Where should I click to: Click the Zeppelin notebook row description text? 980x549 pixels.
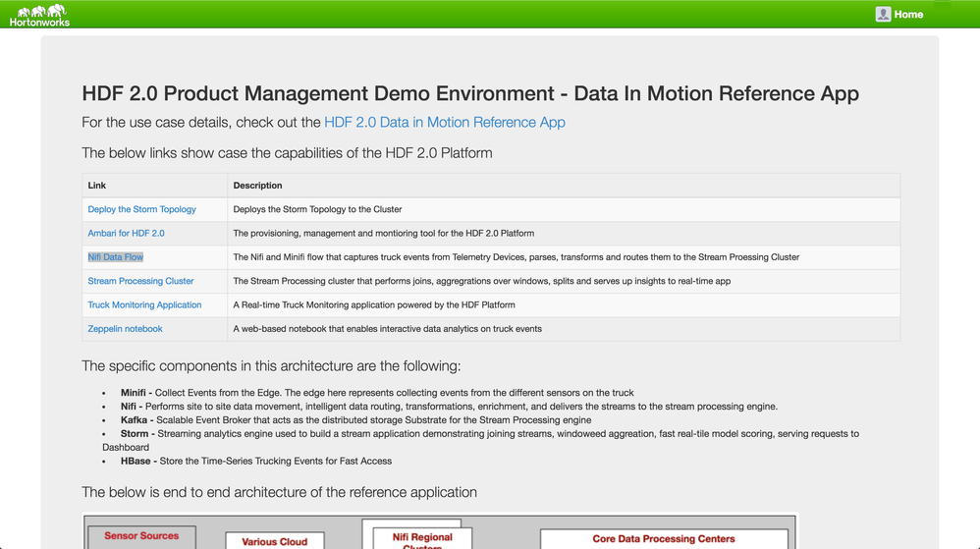387,329
